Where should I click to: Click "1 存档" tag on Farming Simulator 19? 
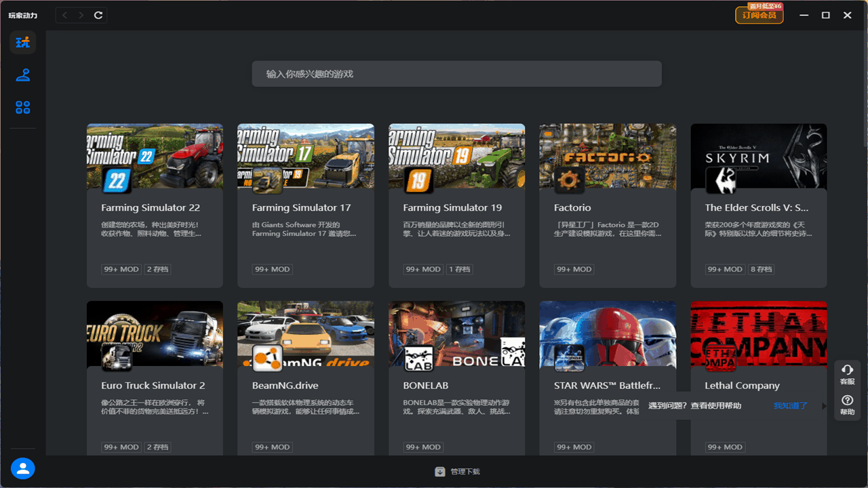pos(459,269)
